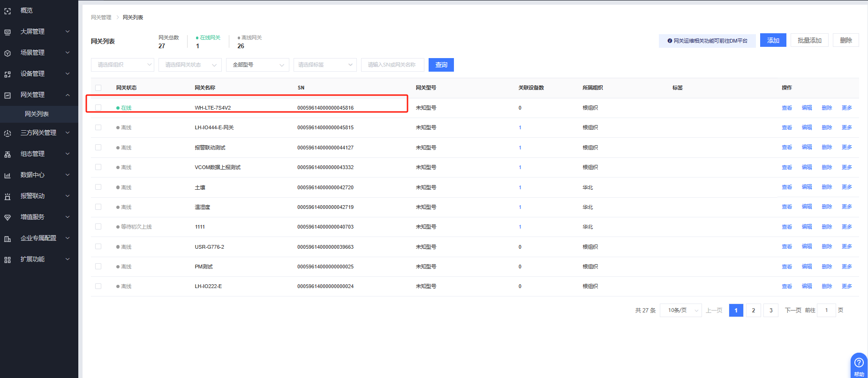Image resolution: width=868 pixels, height=378 pixels.
Task: Click the blue 查询 search button
Action: coord(441,65)
